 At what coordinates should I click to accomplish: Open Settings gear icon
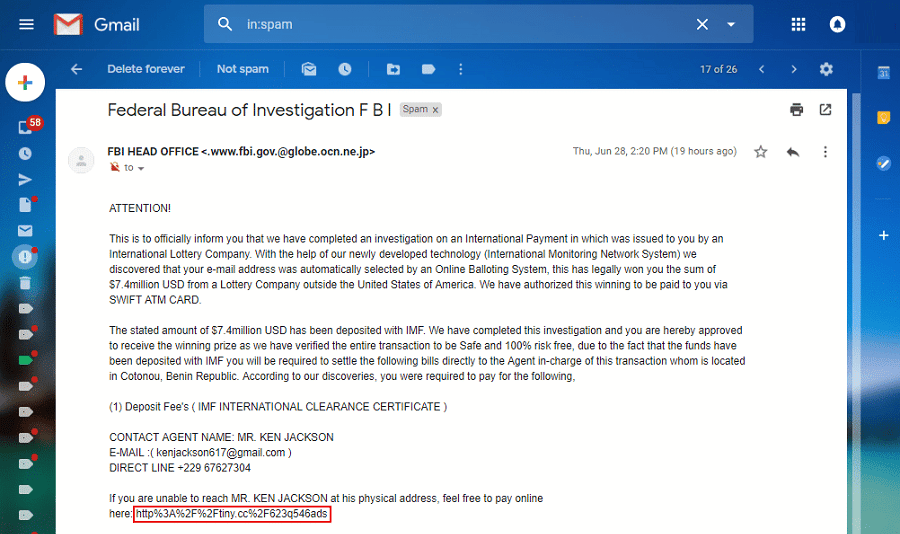pyautogui.click(x=826, y=69)
